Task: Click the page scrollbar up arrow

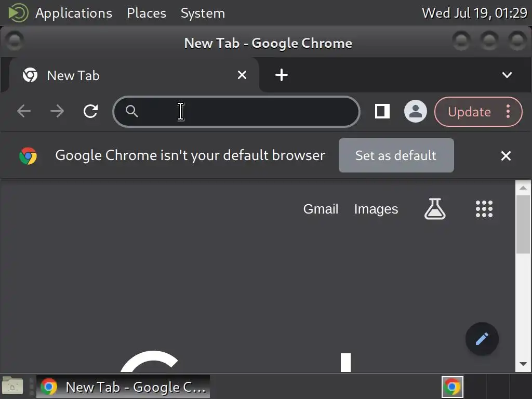Action: click(x=523, y=188)
